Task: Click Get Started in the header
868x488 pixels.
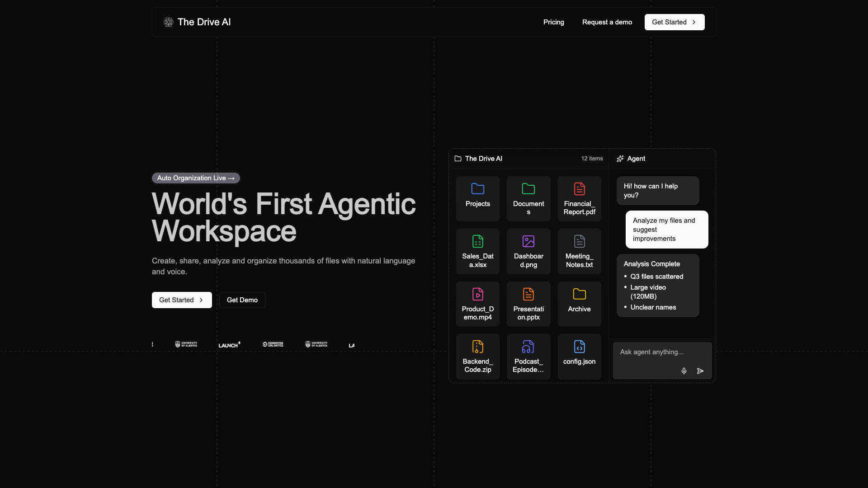Action: [x=674, y=22]
